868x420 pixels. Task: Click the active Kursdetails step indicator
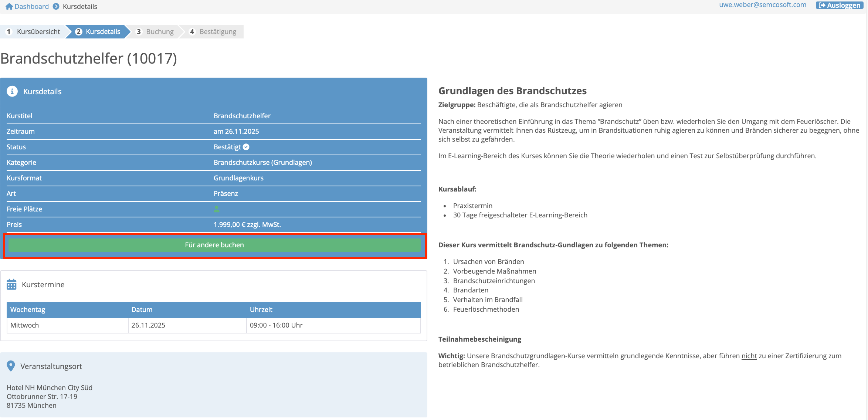pyautogui.click(x=104, y=31)
